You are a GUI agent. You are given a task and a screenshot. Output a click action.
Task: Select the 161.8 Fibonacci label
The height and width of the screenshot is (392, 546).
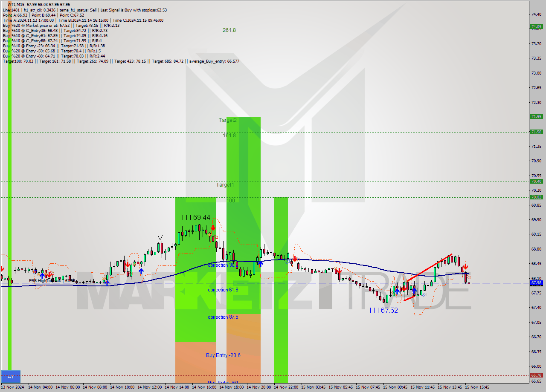(x=229, y=135)
